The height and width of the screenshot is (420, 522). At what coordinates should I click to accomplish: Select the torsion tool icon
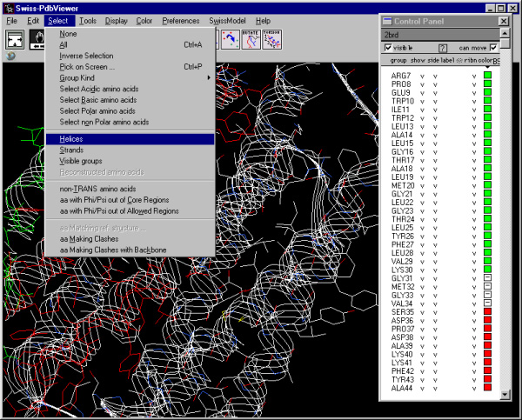tap(272, 40)
